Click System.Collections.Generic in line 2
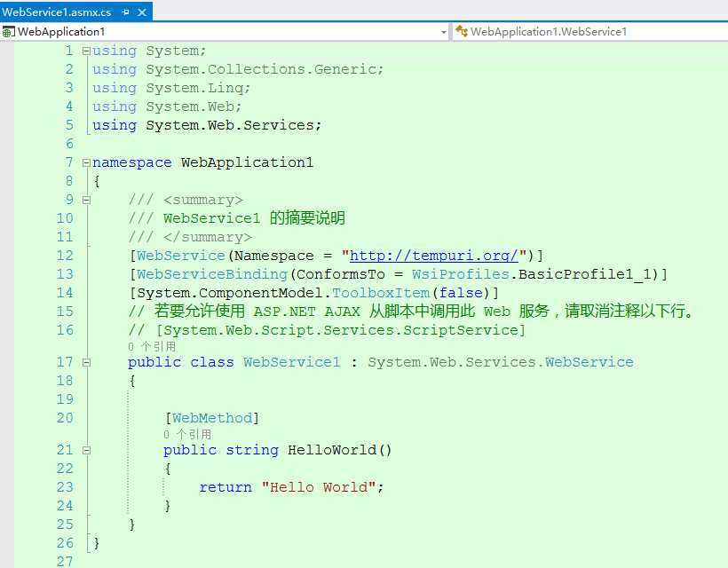 pyautogui.click(x=261, y=69)
